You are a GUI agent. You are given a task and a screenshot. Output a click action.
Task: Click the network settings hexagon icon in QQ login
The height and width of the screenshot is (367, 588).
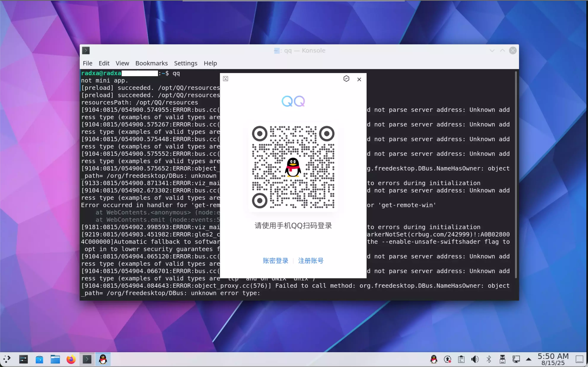pyautogui.click(x=346, y=79)
